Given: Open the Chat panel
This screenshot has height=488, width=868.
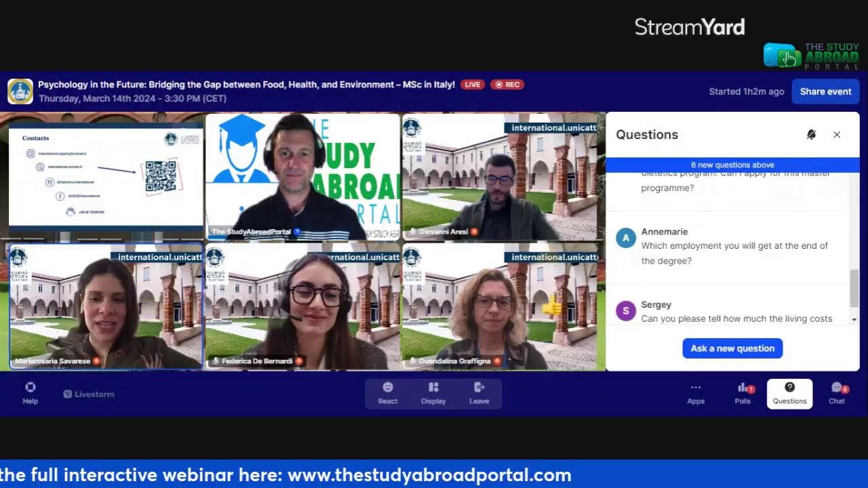Looking at the screenshot, I should click(x=837, y=393).
